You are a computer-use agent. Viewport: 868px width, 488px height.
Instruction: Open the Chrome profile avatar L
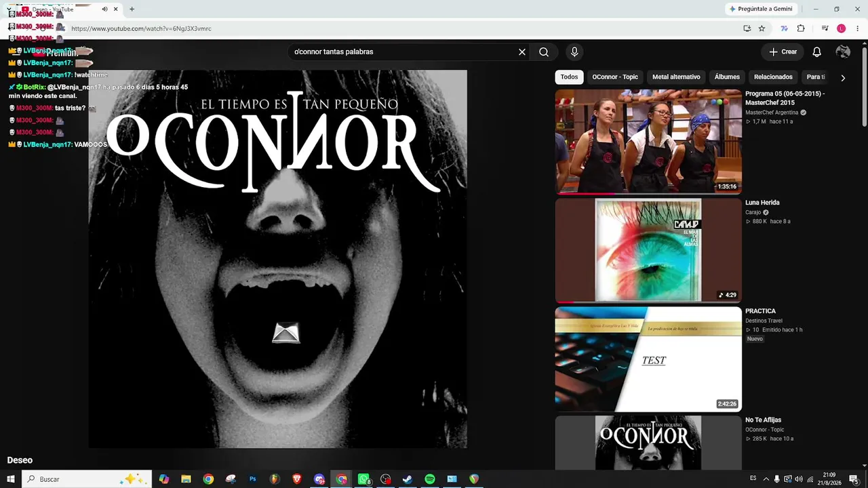pyautogui.click(x=842, y=28)
